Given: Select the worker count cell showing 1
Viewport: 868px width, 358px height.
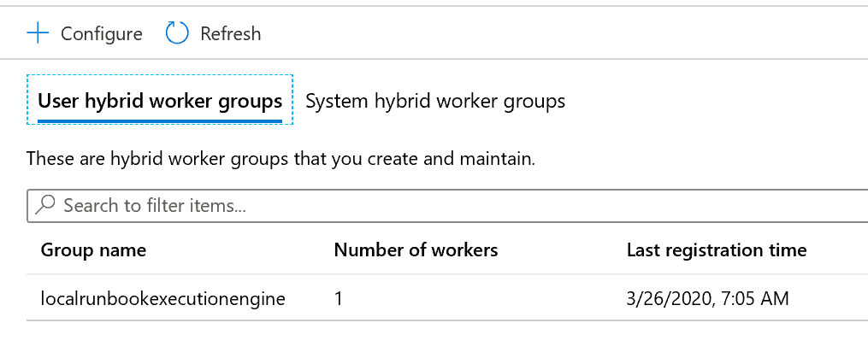Looking at the screenshot, I should [x=340, y=298].
